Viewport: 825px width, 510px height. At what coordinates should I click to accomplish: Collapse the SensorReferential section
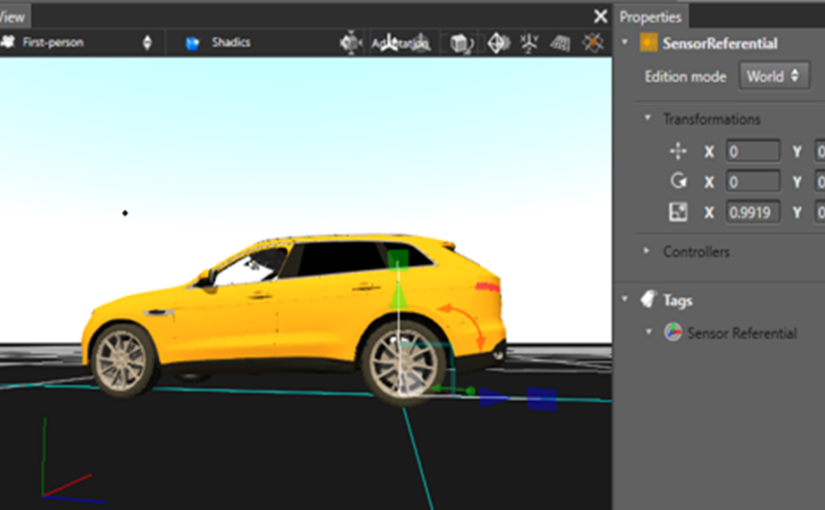pos(625,42)
